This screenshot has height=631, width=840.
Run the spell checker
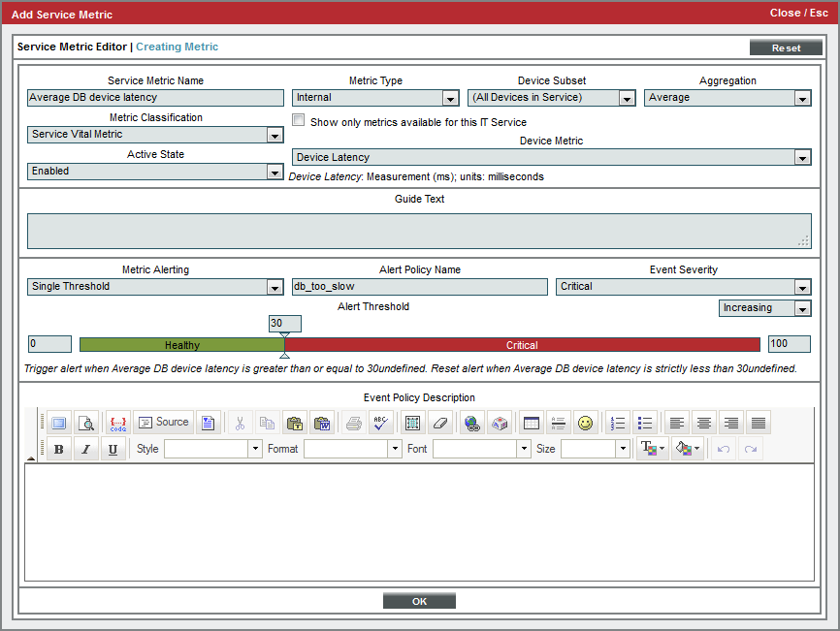[x=381, y=423]
